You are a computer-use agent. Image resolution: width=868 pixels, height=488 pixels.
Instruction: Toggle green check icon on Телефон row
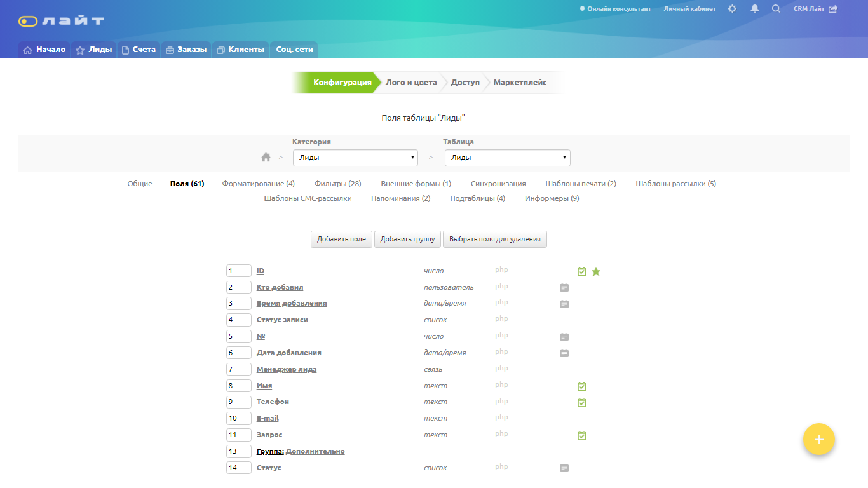(x=581, y=402)
